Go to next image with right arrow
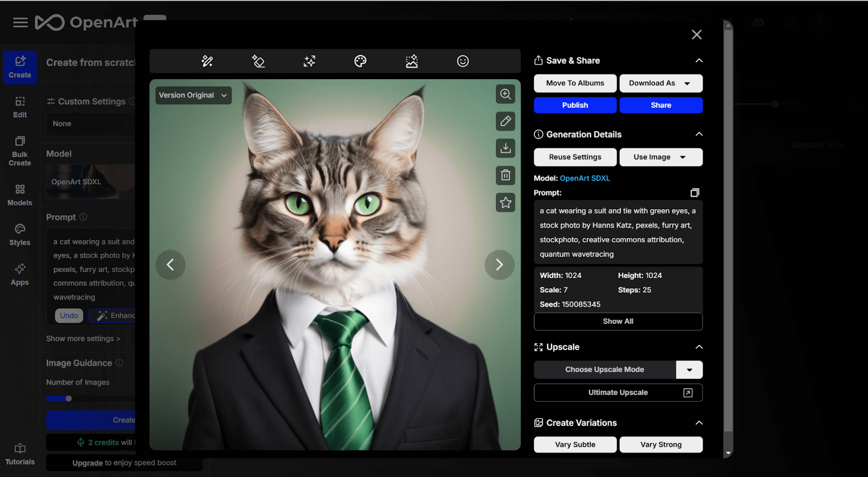This screenshot has width=868, height=477. point(499,265)
